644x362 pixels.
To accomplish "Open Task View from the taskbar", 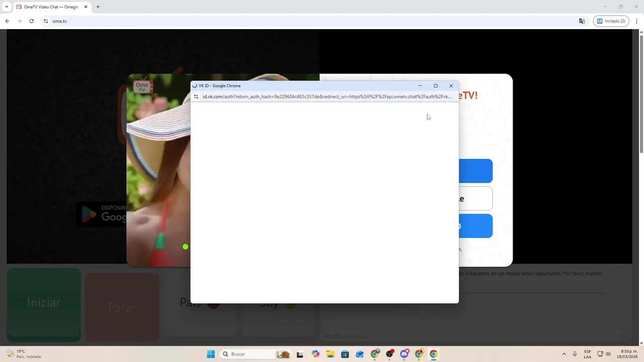I will tap(300, 354).
